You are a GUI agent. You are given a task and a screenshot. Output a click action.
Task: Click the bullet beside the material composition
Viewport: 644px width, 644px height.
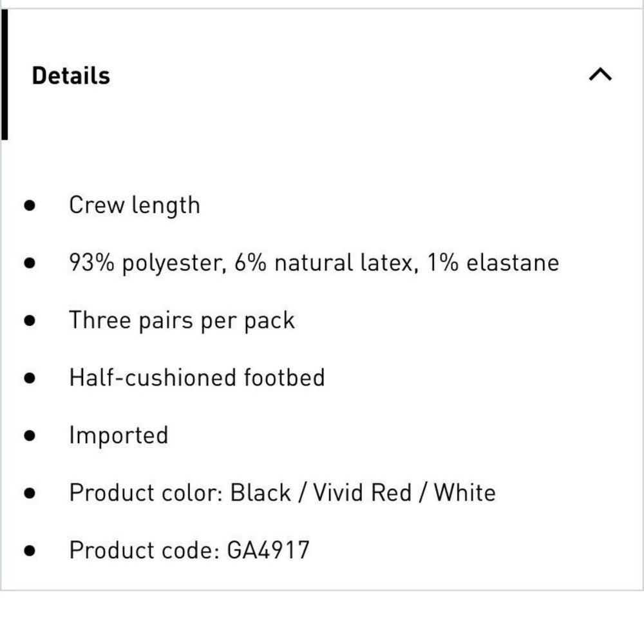tap(29, 263)
